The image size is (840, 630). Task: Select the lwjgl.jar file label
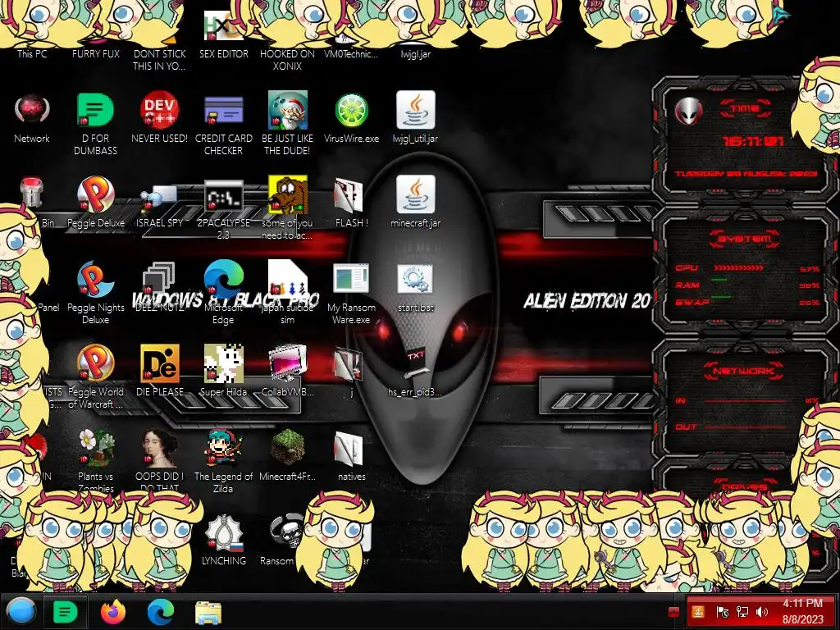click(x=415, y=54)
